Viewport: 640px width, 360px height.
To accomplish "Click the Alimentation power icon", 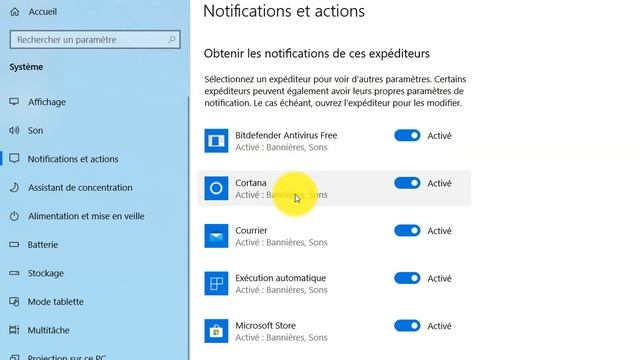I will click(x=14, y=216).
